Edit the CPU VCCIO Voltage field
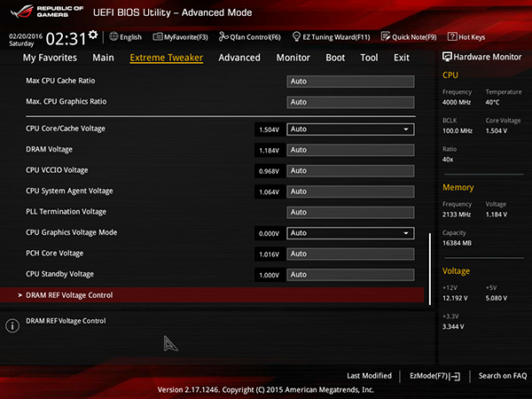 (x=350, y=170)
